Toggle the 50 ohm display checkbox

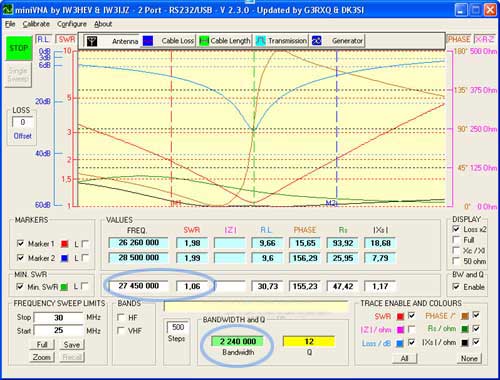coord(456,261)
